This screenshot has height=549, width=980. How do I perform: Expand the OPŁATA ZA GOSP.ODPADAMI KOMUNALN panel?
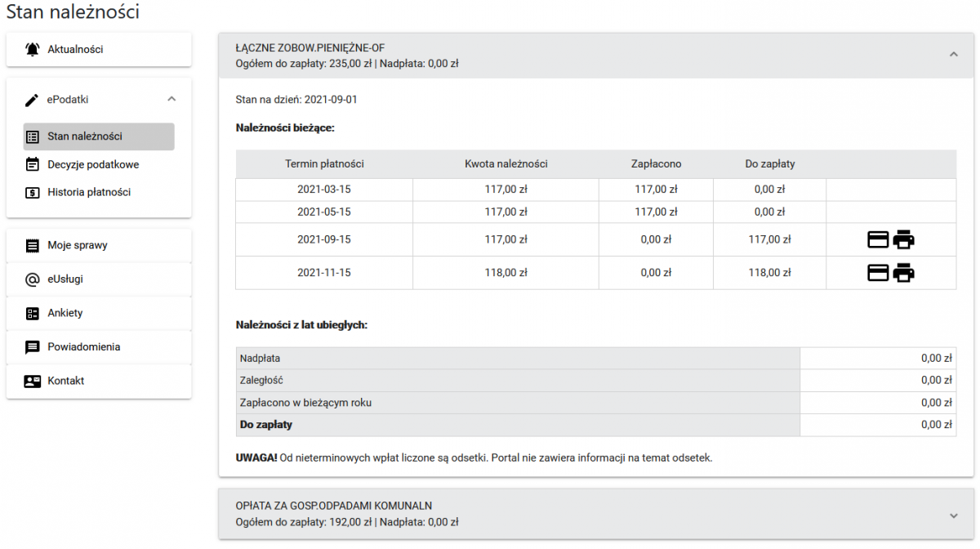coord(953,516)
